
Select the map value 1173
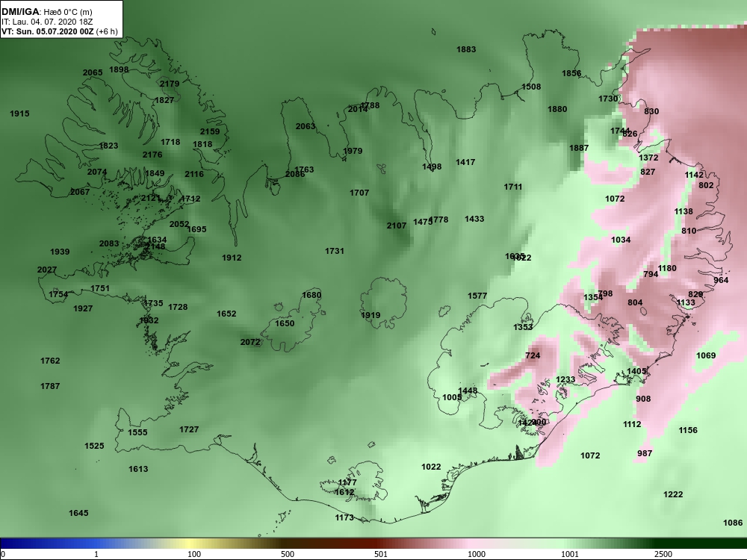click(344, 517)
